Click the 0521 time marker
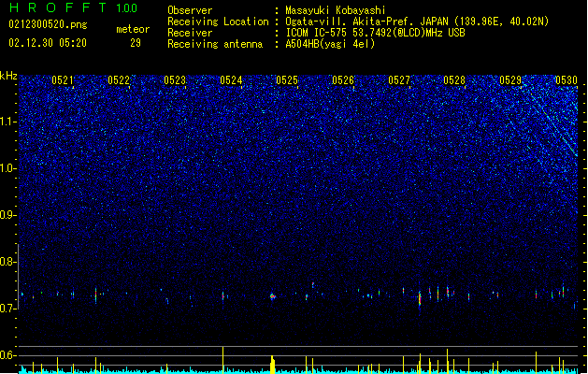 [63, 80]
